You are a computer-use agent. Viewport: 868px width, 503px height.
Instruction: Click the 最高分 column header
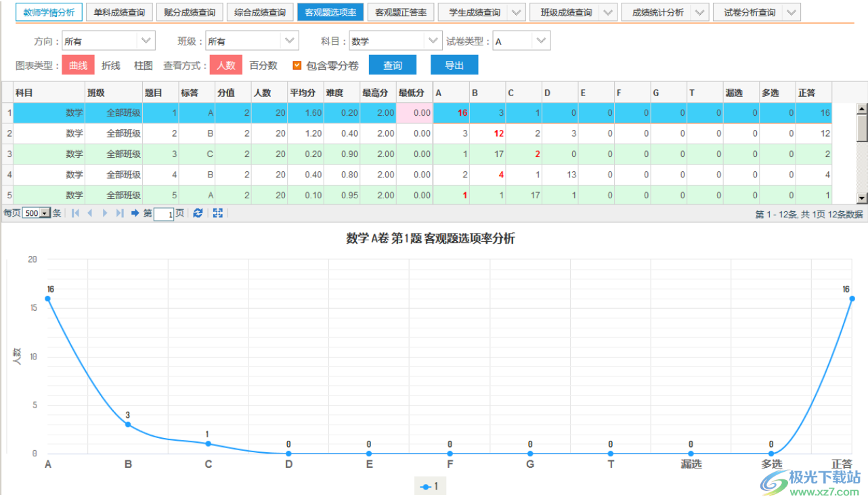378,92
